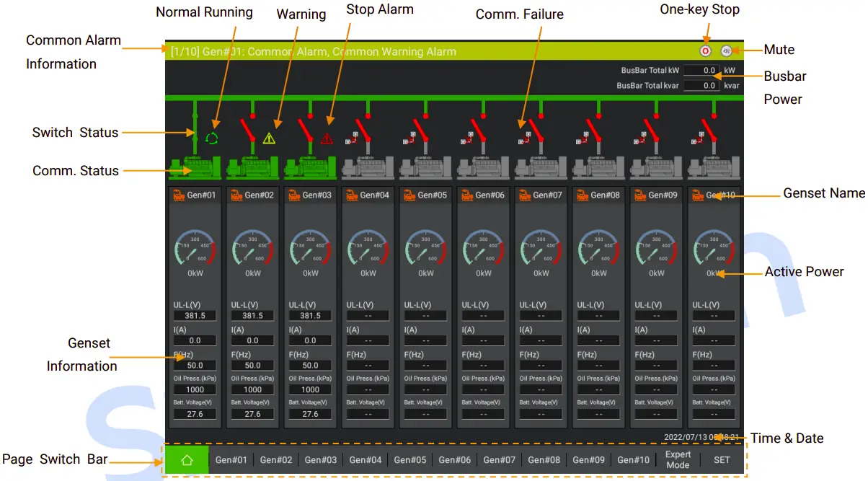Click the Gen#07 communication failure icon
This screenshot has height=481, width=868.
click(524, 137)
